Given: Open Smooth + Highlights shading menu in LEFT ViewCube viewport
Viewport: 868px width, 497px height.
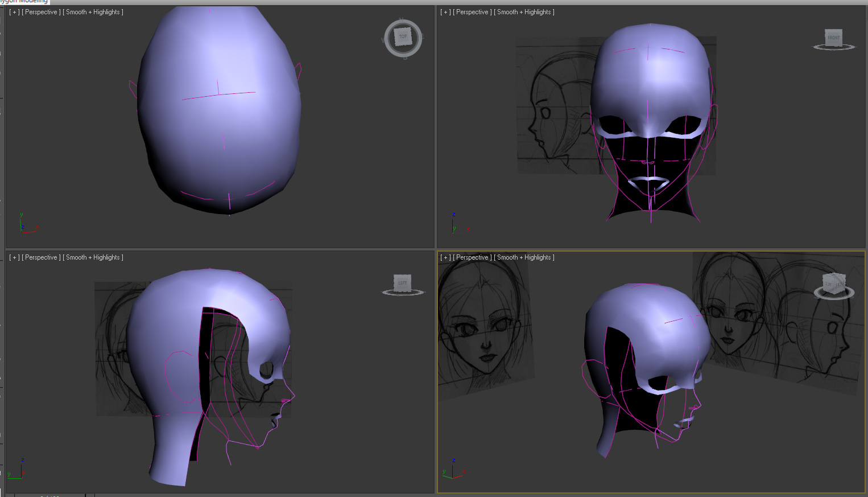Looking at the screenshot, I should click(93, 257).
